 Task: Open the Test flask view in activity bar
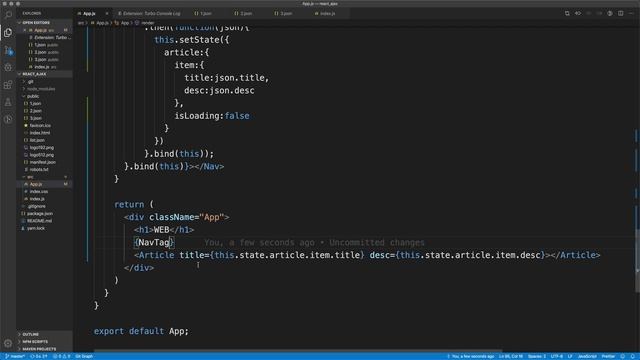(8, 102)
